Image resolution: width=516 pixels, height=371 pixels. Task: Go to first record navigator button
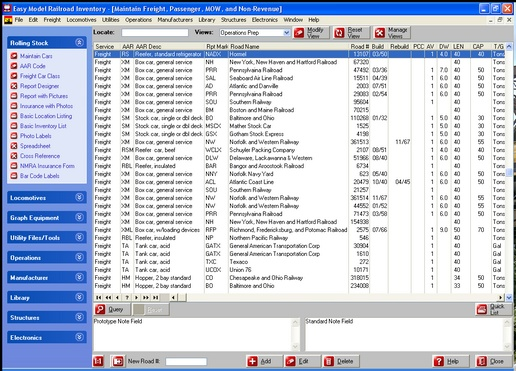[99, 298]
